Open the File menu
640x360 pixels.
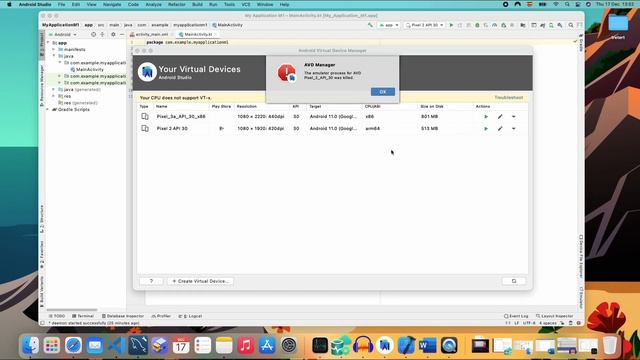point(61,4)
